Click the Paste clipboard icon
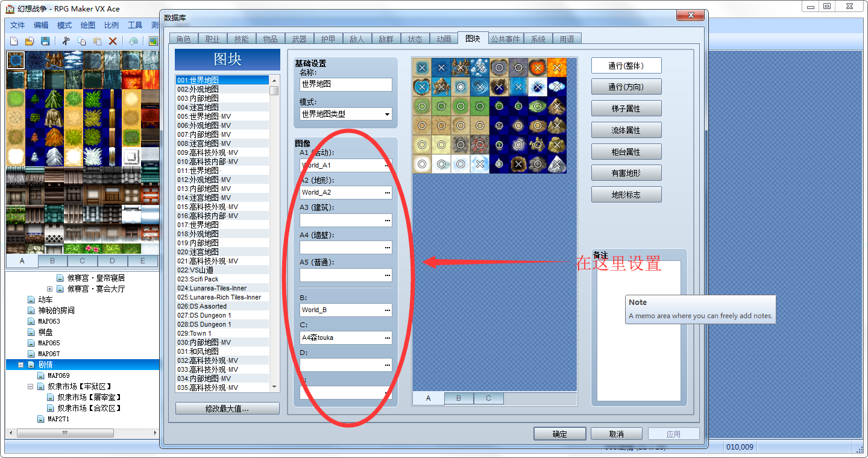 coord(97,42)
